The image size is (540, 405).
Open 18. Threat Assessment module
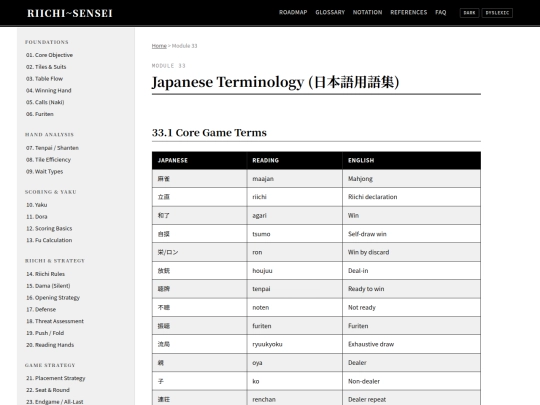(x=55, y=321)
